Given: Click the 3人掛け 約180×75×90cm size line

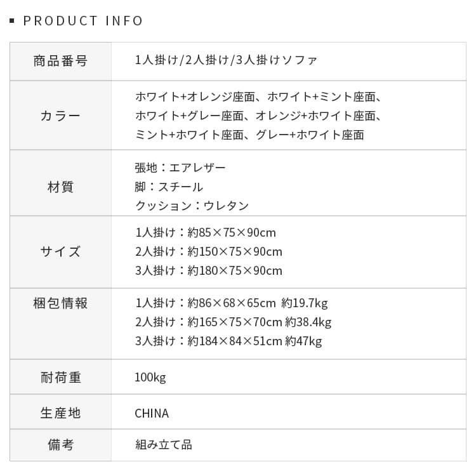Looking at the screenshot, I should pyautogui.click(x=209, y=271).
